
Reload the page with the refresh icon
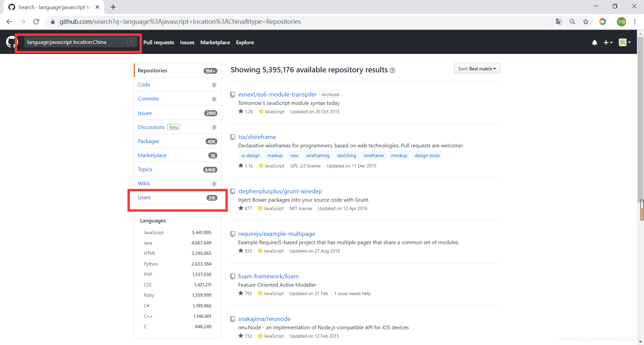point(36,22)
